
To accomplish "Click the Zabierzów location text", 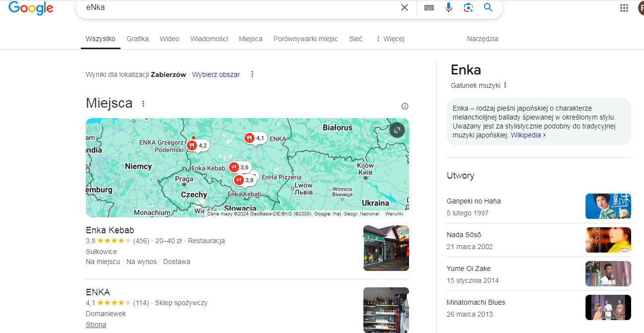I will tap(169, 74).
